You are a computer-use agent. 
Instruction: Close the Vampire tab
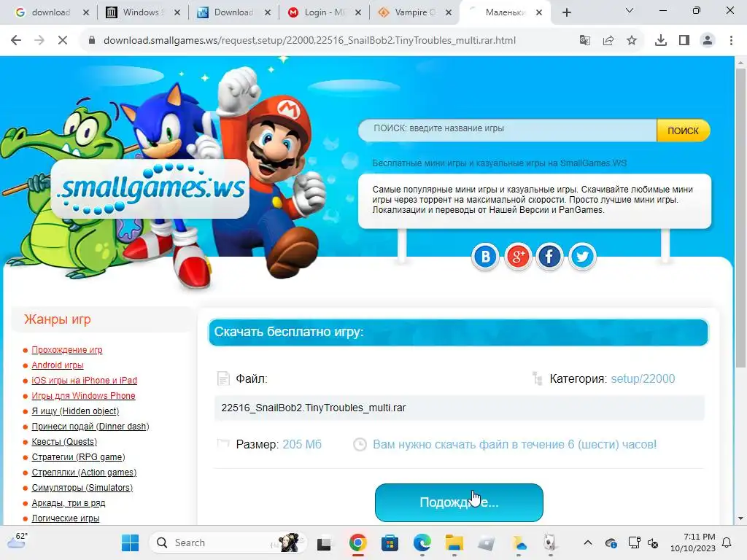pos(449,12)
